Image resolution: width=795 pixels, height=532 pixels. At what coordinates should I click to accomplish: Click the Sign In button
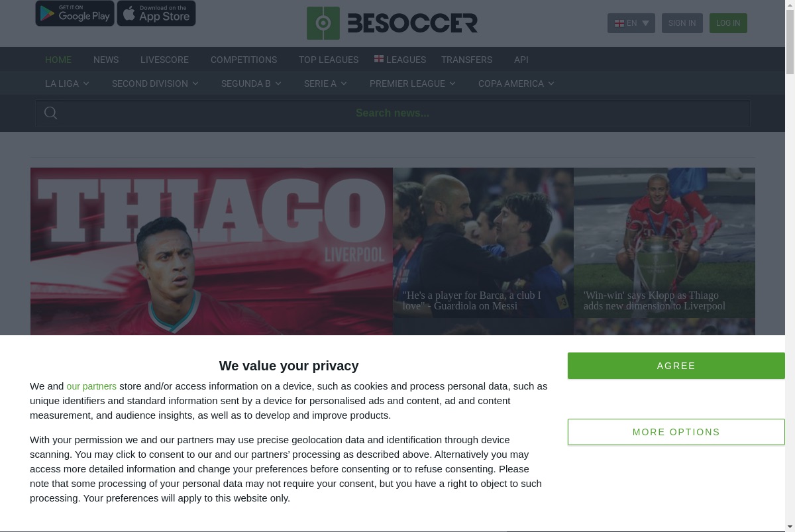pyautogui.click(x=682, y=23)
